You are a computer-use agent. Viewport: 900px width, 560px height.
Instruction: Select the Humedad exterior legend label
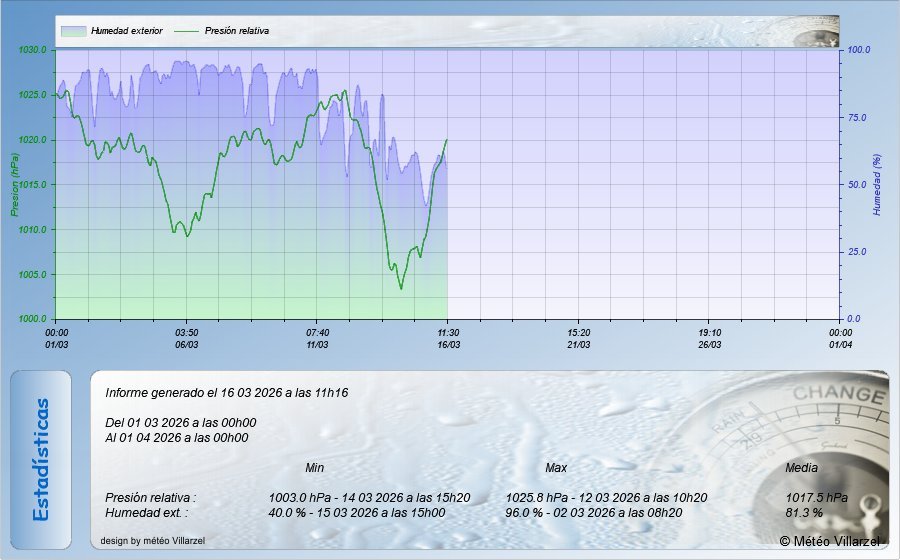pos(126,31)
